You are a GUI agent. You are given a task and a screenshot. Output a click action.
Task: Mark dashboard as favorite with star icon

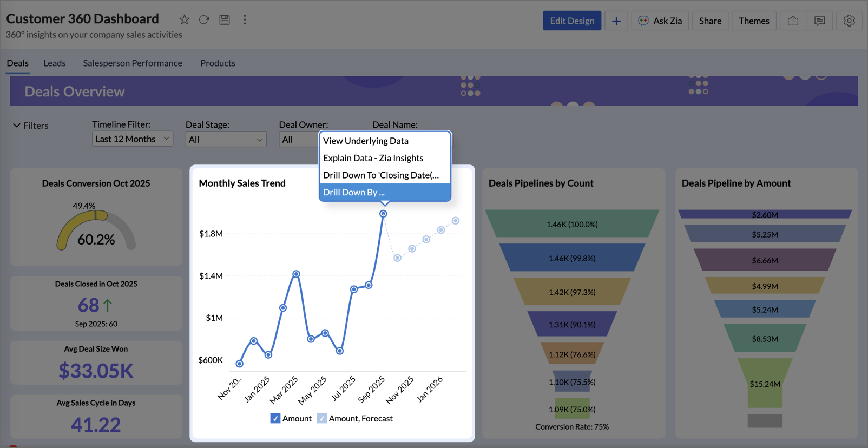click(185, 20)
